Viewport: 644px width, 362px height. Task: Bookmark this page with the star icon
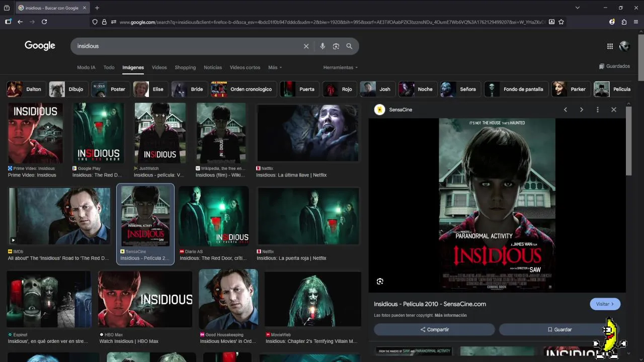(561, 22)
